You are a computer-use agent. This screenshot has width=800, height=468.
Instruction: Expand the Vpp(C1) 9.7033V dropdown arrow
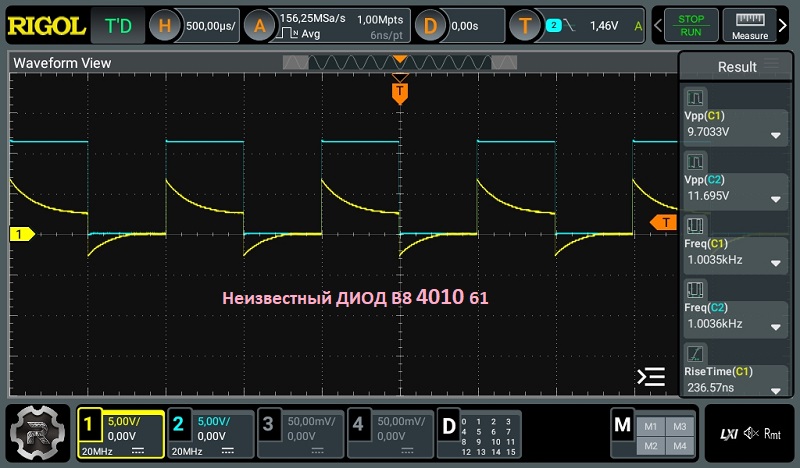coord(775,136)
